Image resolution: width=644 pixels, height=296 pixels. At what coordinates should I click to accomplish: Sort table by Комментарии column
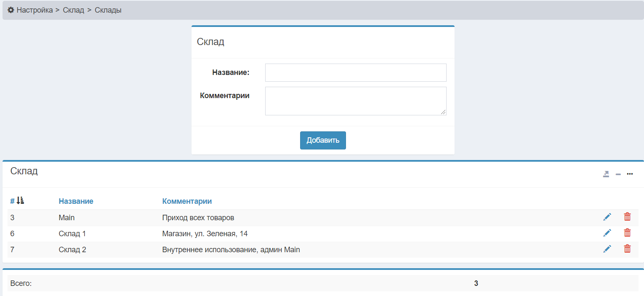coord(187,201)
